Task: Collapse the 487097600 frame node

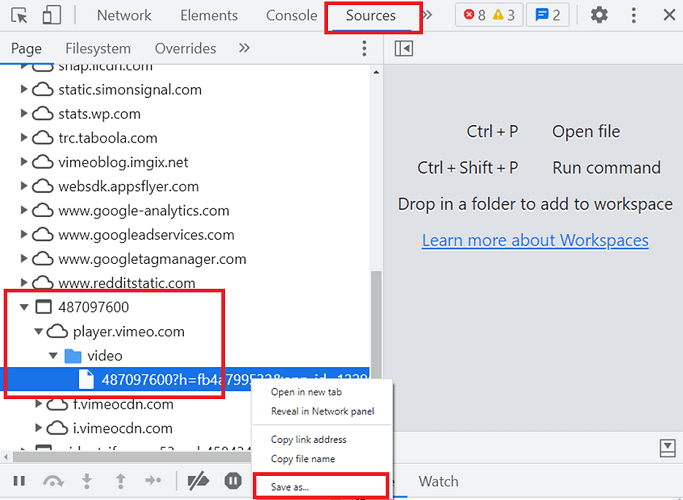Action: pyautogui.click(x=24, y=307)
